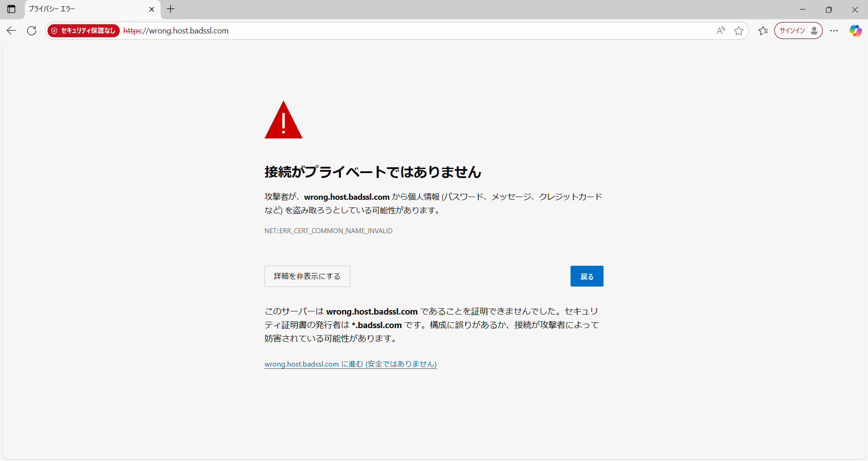Click the サインイン profile button

[x=798, y=31]
